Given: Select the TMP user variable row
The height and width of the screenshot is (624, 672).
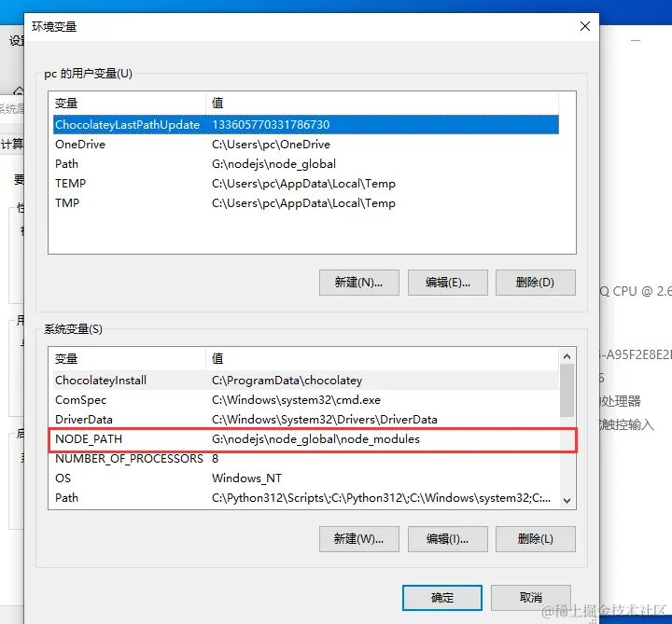Looking at the screenshot, I should (306, 203).
